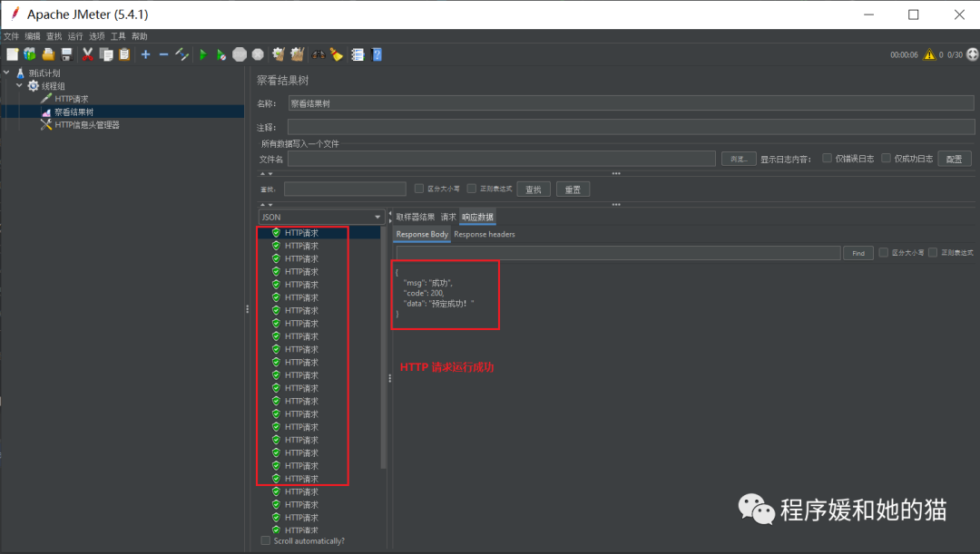Open the JSON renderer dropdown
980x554 pixels.
click(x=320, y=217)
